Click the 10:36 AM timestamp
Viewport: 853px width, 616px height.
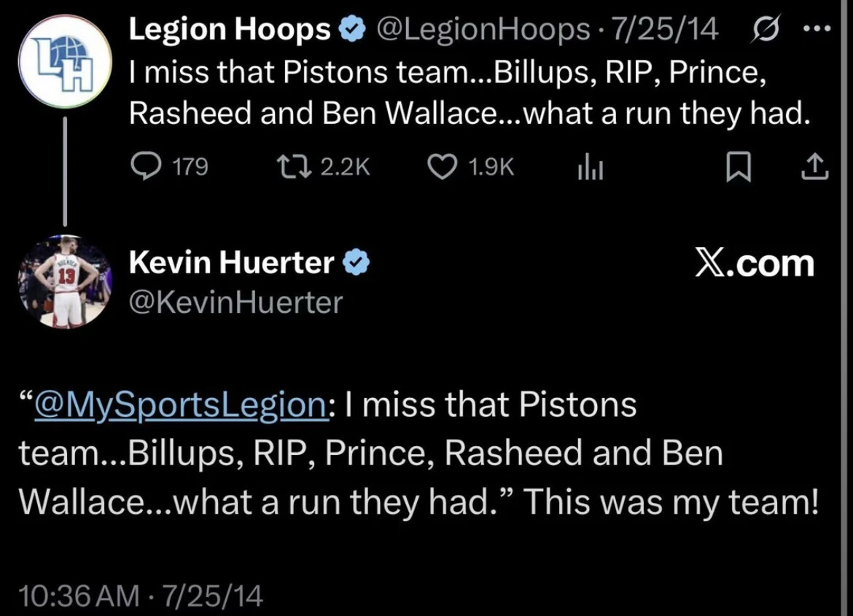click(79, 596)
